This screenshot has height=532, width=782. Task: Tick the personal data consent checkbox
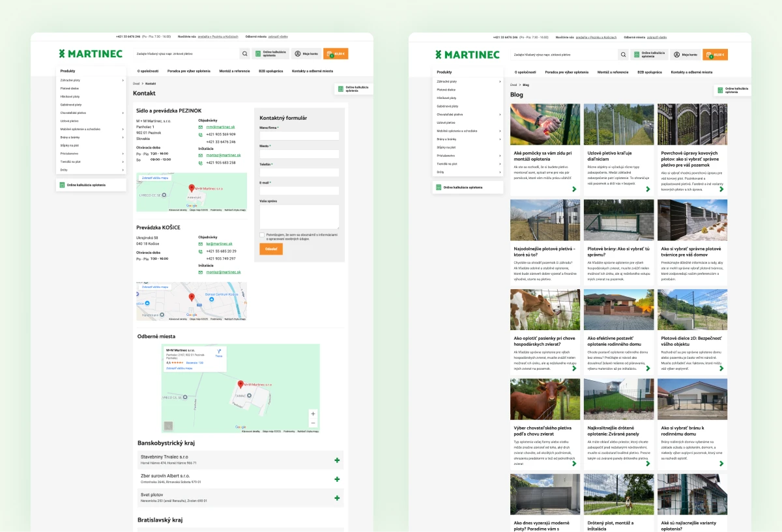pos(262,234)
